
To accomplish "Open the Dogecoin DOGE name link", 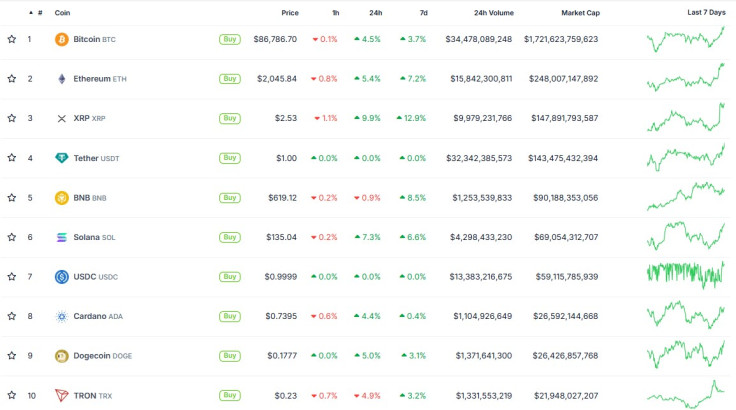I will (103, 356).
